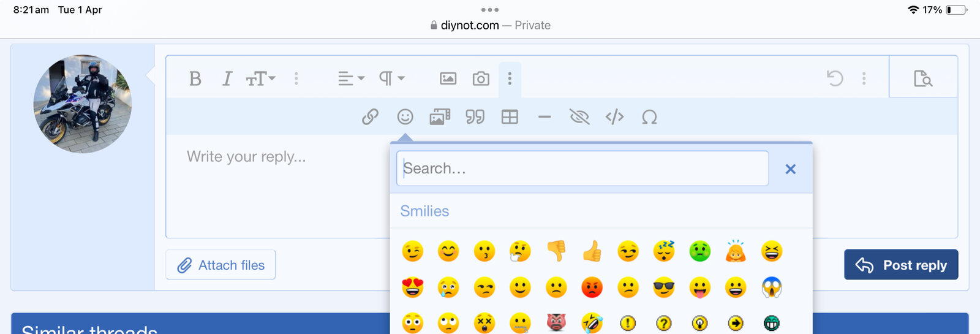Click the emoji Search field
This screenshot has height=334, width=980.
pyautogui.click(x=582, y=169)
